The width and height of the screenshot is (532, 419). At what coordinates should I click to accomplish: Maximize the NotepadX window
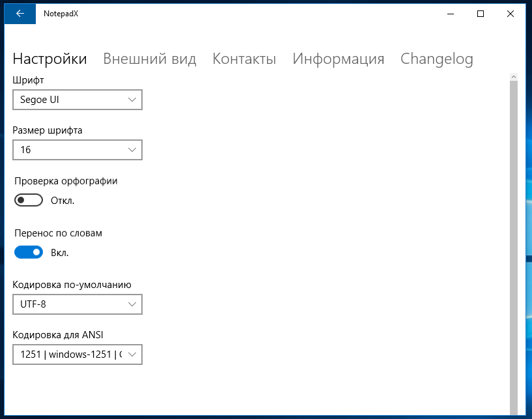point(481,14)
